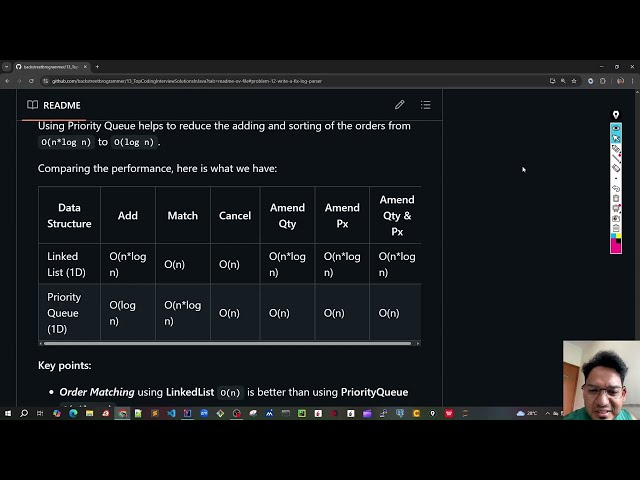640x480 pixels.
Task: Select the pencil drawing tool in annotation toolbar
Action: pyautogui.click(x=616, y=149)
